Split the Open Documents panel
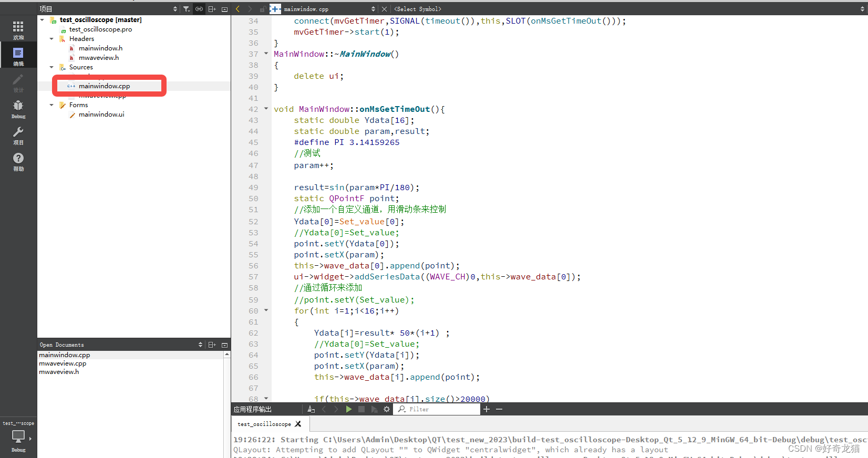This screenshot has height=458, width=868. click(212, 345)
